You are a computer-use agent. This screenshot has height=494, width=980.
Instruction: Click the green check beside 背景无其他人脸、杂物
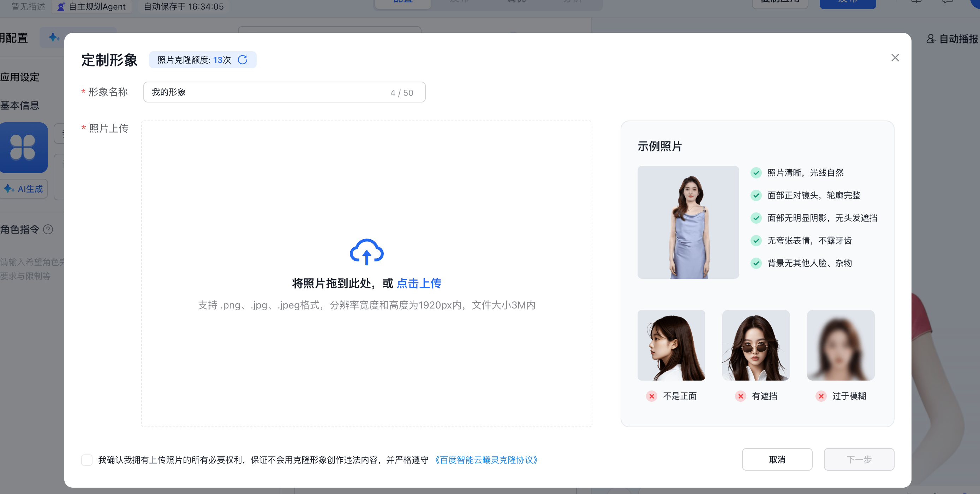756,263
